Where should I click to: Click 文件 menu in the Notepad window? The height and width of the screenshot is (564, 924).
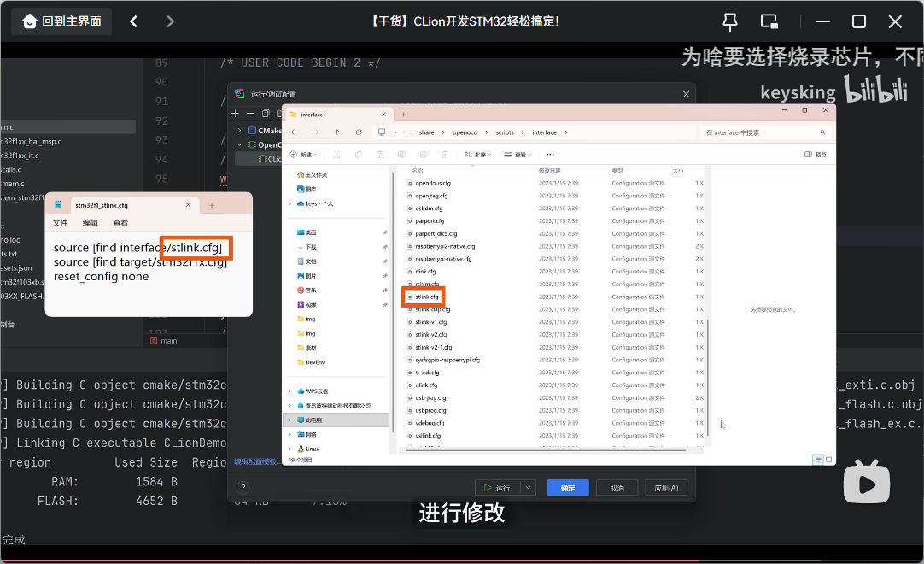click(x=60, y=223)
